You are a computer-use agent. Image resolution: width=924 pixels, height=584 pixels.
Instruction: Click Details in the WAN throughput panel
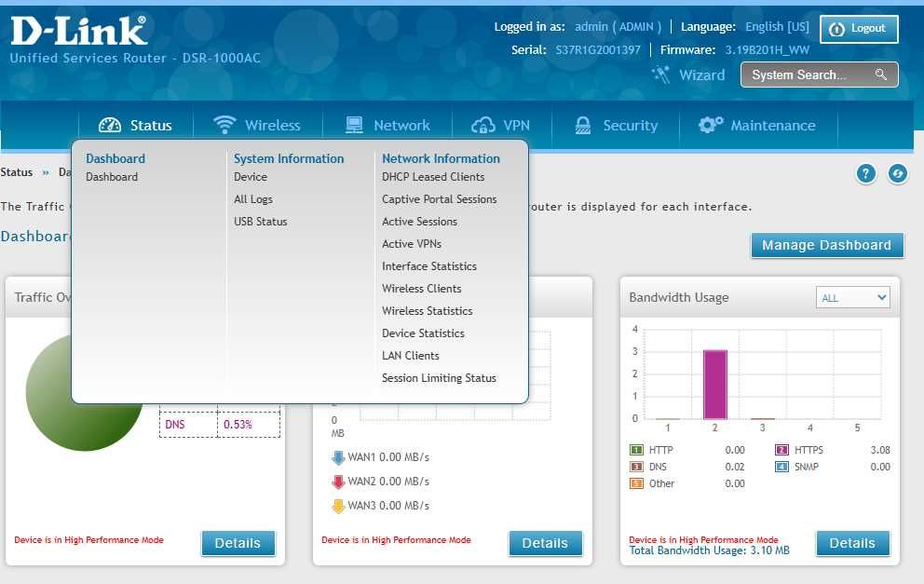(545, 543)
